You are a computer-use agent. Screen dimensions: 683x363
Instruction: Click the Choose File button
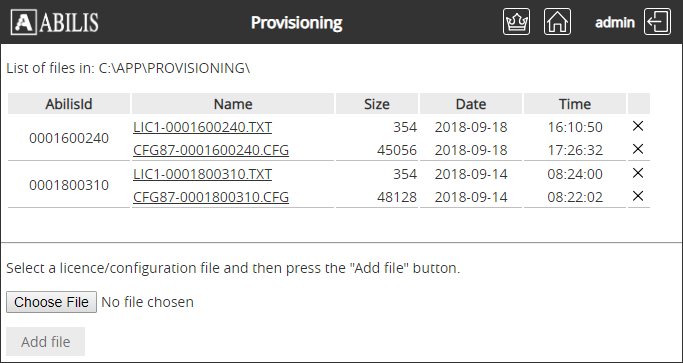pos(51,302)
